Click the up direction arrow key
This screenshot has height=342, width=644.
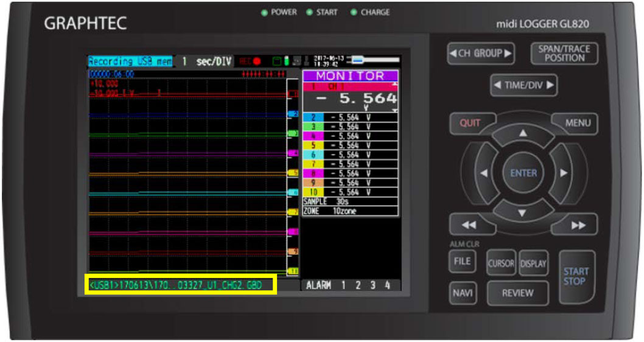point(523,134)
